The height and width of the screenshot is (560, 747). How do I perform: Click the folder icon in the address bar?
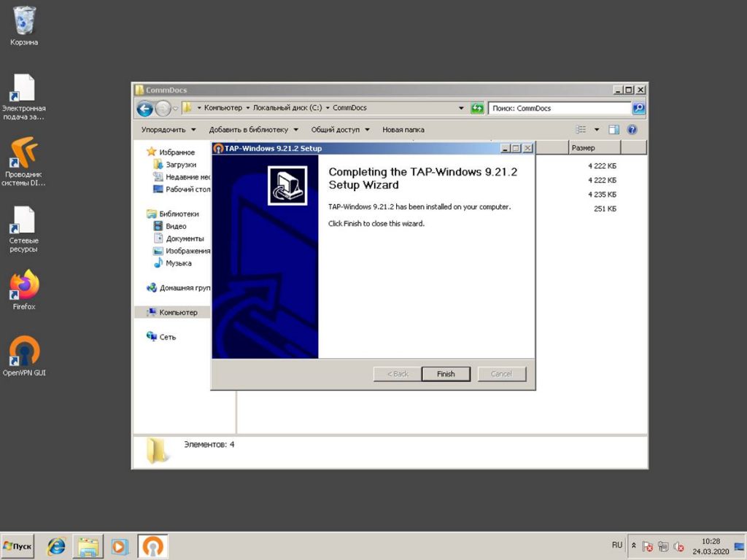(187, 108)
